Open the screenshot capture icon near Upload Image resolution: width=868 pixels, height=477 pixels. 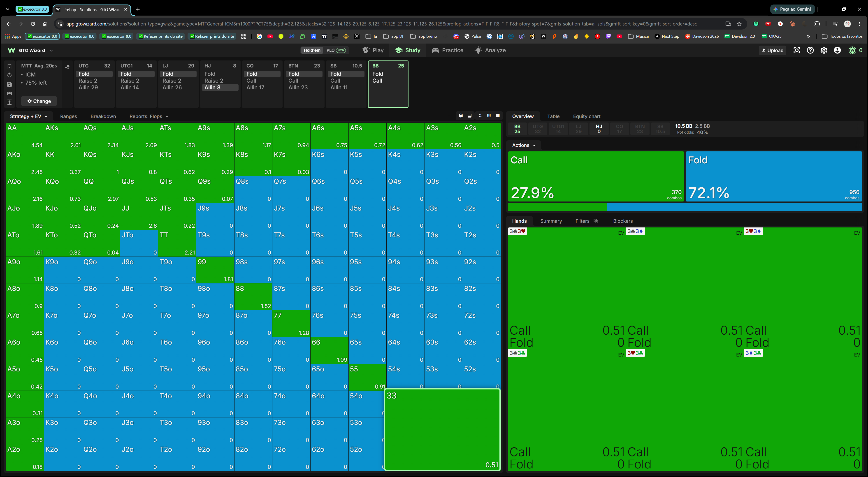click(796, 50)
